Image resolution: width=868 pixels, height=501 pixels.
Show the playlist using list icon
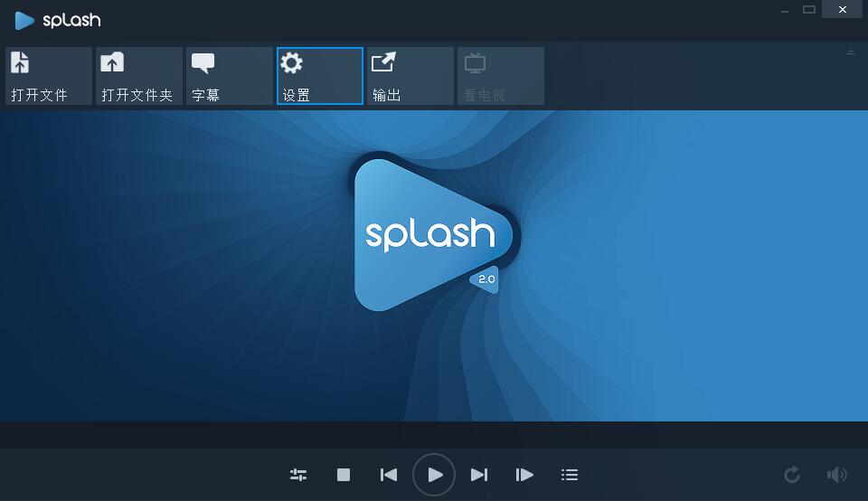[570, 475]
